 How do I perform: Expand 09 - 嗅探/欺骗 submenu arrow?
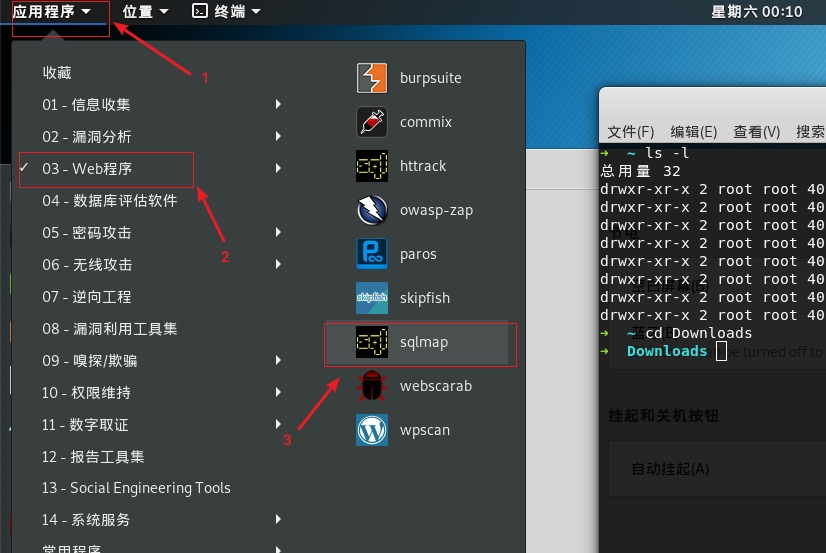click(278, 360)
